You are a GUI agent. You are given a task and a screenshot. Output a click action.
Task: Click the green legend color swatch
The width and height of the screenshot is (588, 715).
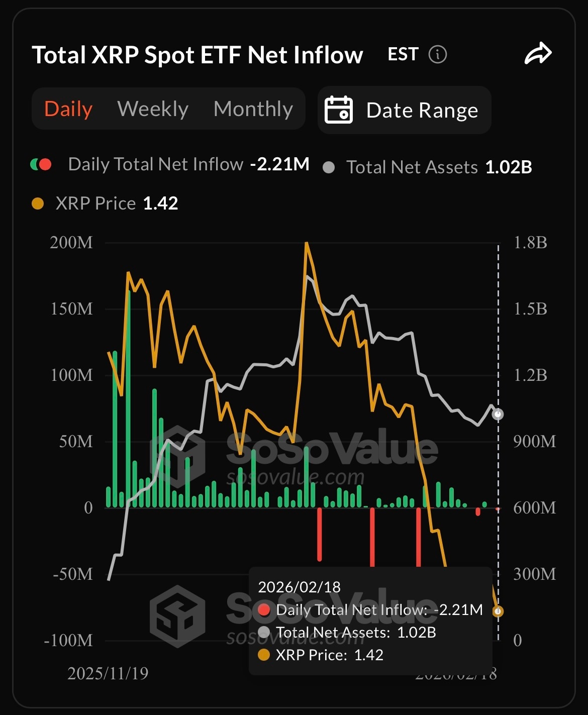click(35, 164)
